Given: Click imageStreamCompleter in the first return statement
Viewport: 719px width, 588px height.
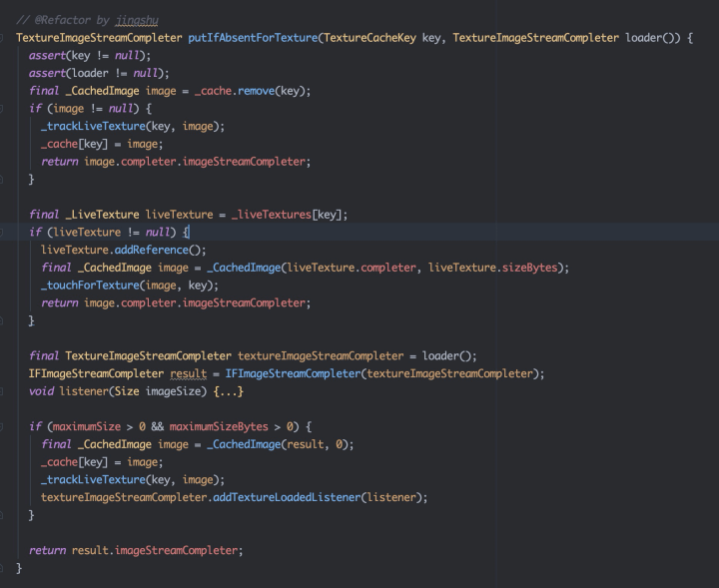Looking at the screenshot, I should (244, 162).
